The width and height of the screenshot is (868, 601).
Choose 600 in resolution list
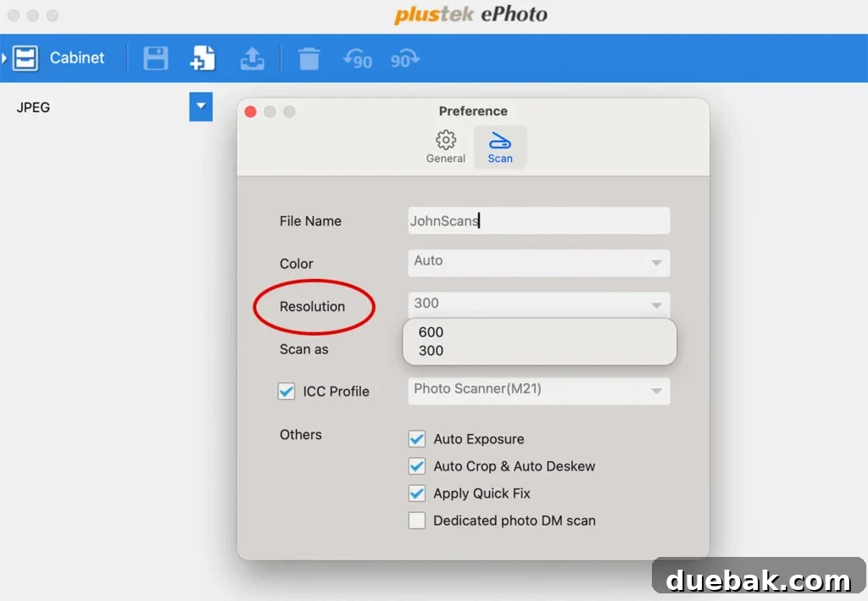tap(431, 332)
